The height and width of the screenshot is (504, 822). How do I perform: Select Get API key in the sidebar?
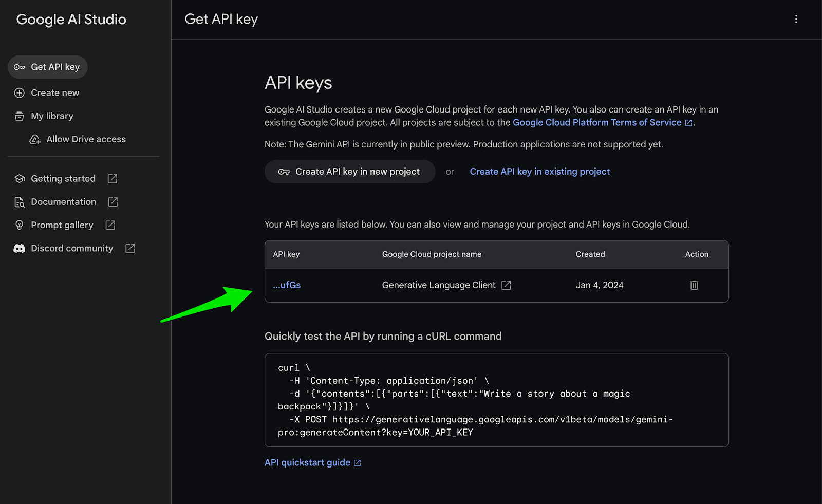tap(48, 67)
